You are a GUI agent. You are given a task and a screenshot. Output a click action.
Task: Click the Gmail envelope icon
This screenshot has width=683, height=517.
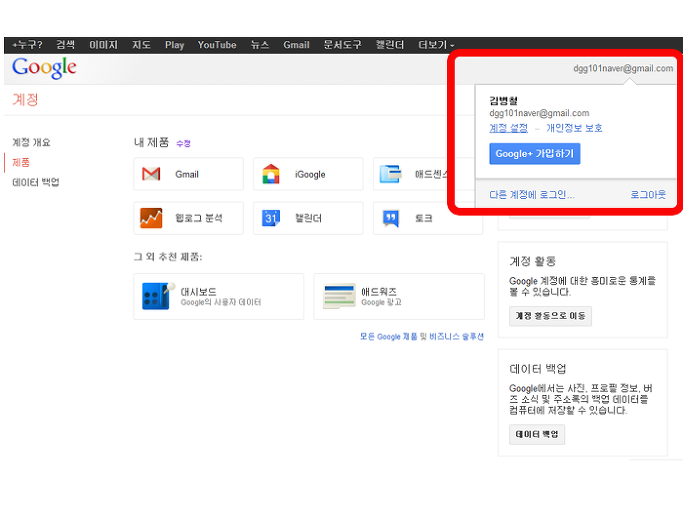[151, 174]
